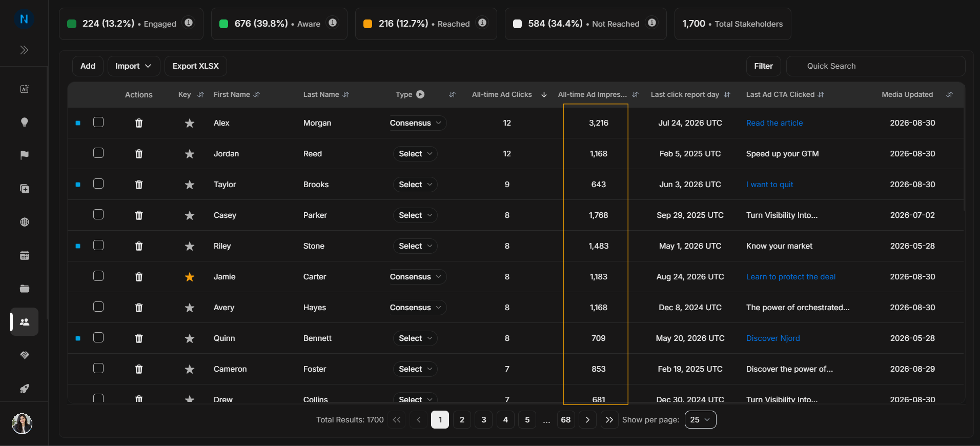The height and width of the screenshot is (446, 980).
Task: Open the user profile avatar
Action: click(x=22, y=423)
